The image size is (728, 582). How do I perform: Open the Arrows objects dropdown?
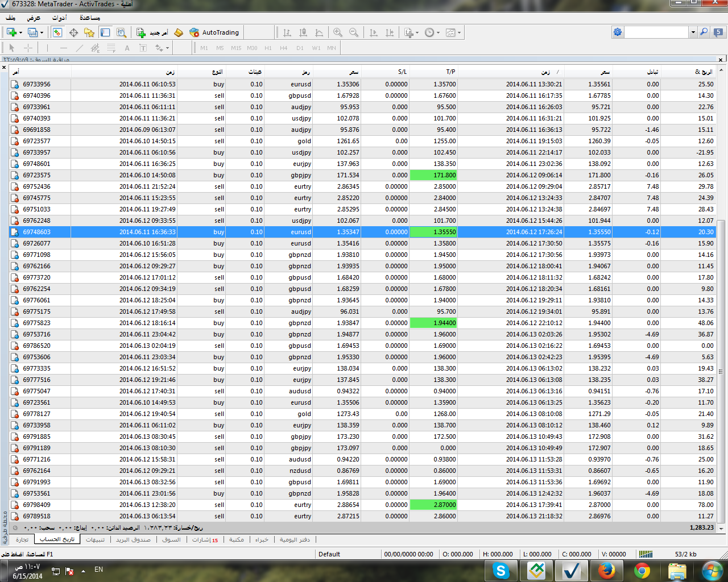pos(162,48)
